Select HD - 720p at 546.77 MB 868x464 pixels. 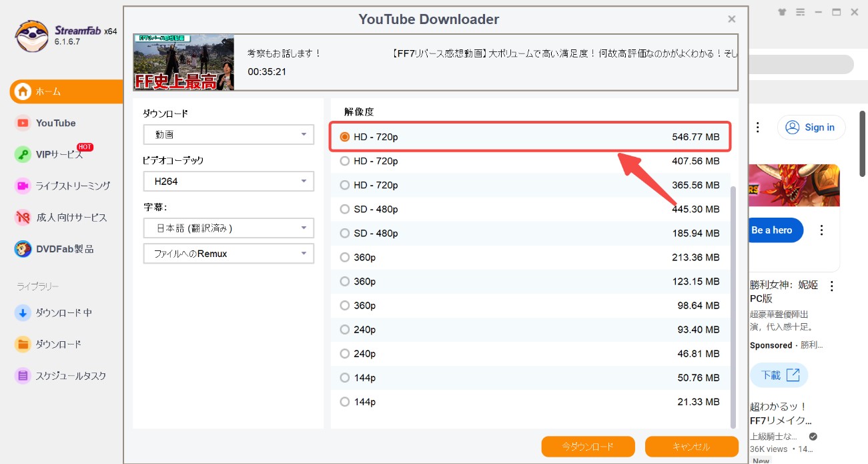530,137
